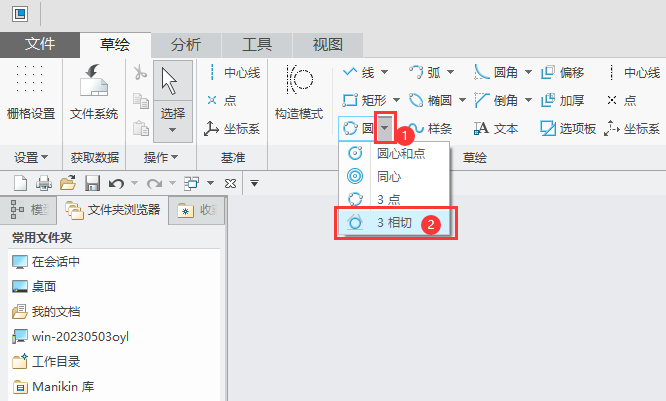
Task: Click 坐标系 in the 基准 group
Action: click(x=232, y=129)
